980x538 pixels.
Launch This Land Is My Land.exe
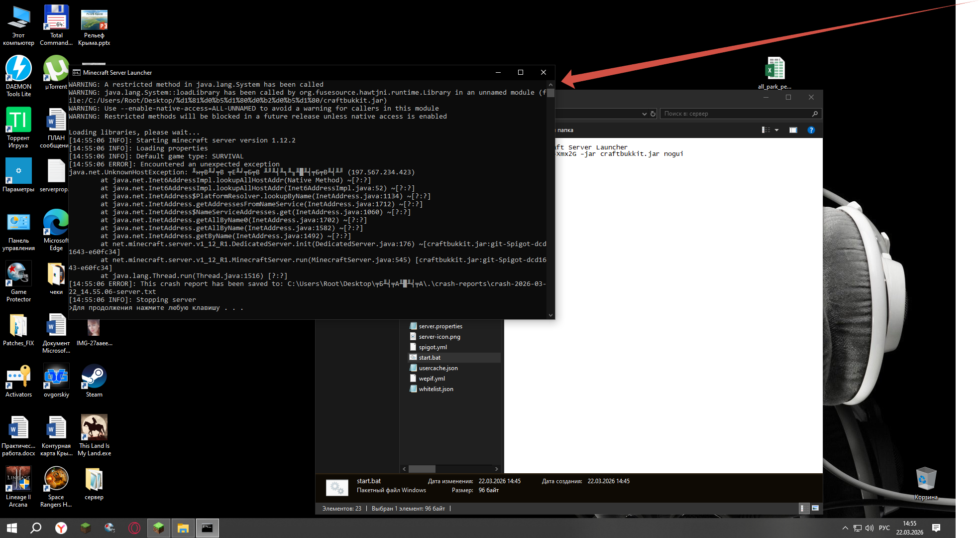pyautogui.click(x=94, y=435)
